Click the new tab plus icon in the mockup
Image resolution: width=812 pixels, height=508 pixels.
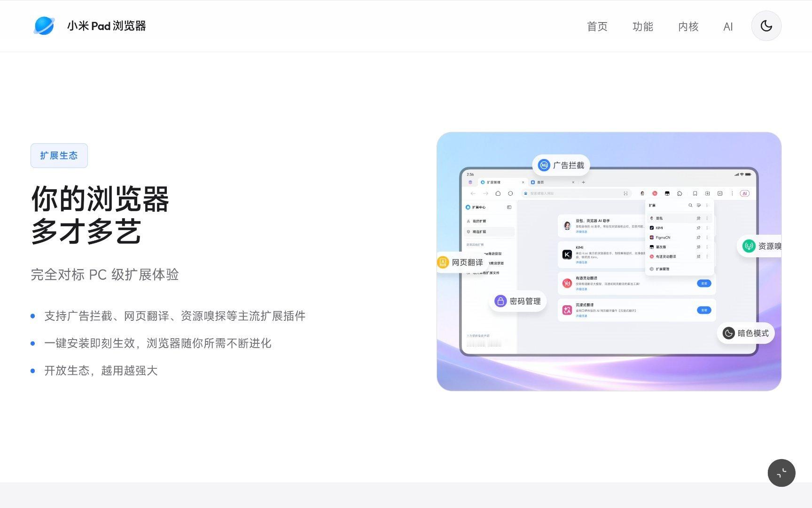click(x=584, y=183)
